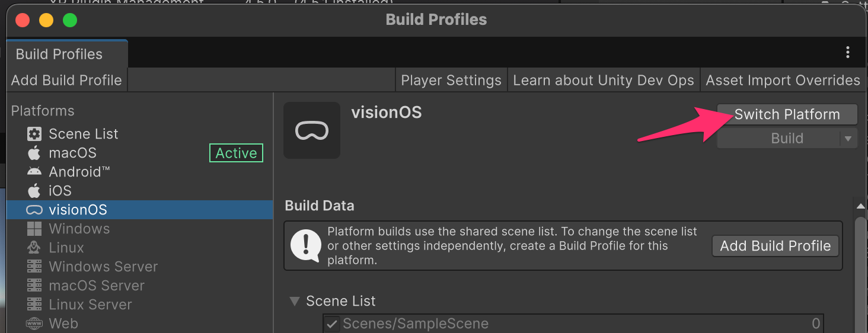The height and width of the screenshot is (333, 868).
Task: Click the iOS Apple icon
Action: click(x=34, y=191)
